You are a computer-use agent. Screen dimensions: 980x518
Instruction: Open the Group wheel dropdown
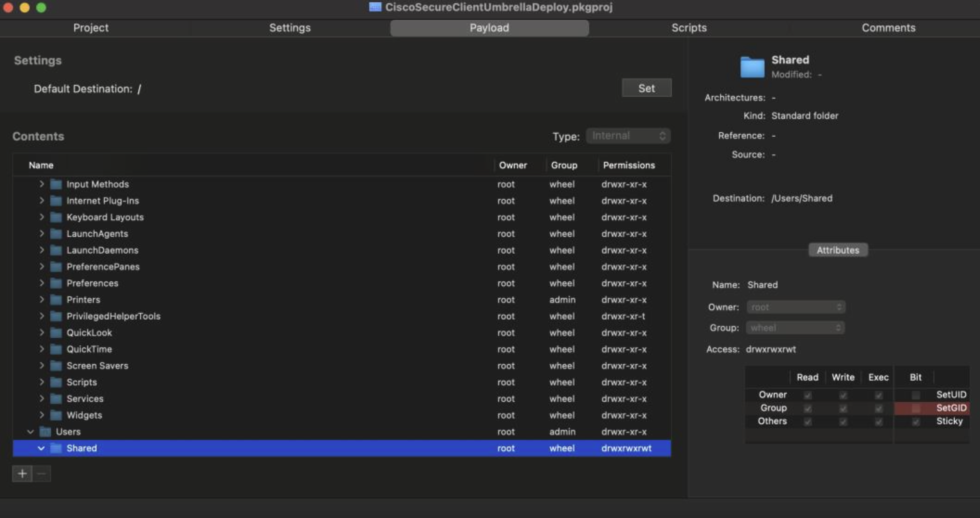tap(796, 327)
